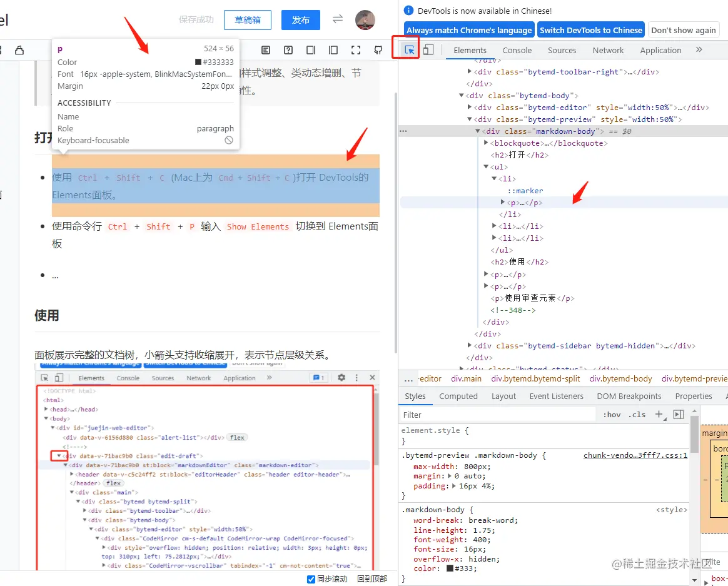Toggle the .cls class editor
The width and height of the screenshot is (728, 586).
pyautogui.click(x=637, y=415)
